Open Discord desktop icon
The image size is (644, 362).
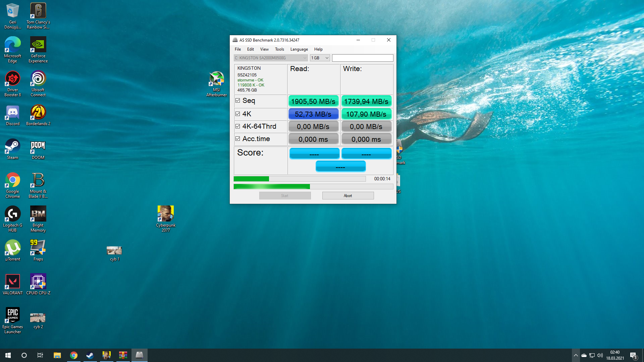point(12,113)
